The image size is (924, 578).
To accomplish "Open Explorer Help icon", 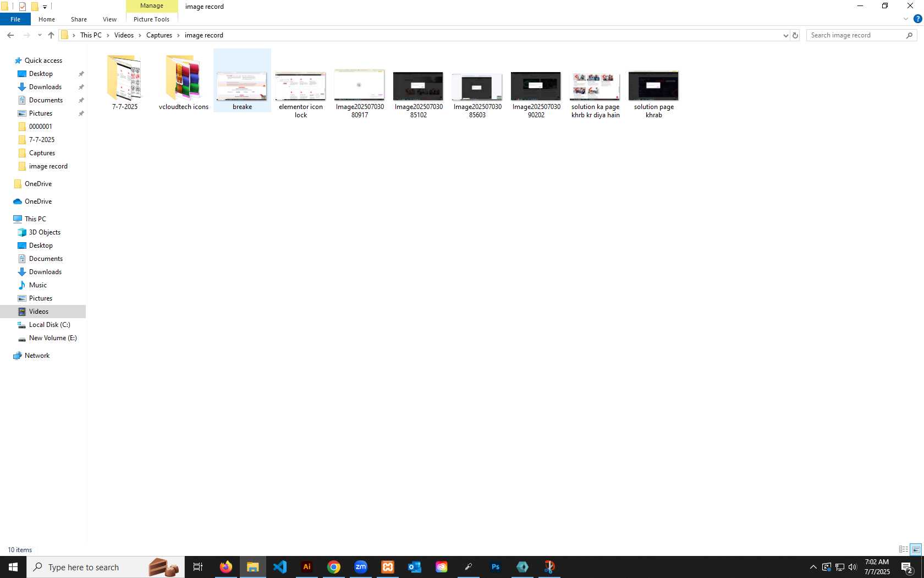I will (917, 19).
